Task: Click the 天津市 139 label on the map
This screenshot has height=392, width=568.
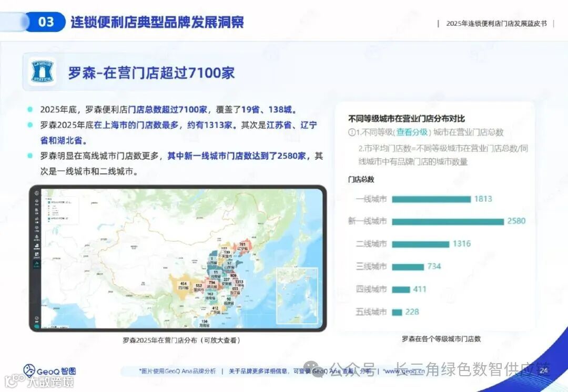Action: pos(227,254)
